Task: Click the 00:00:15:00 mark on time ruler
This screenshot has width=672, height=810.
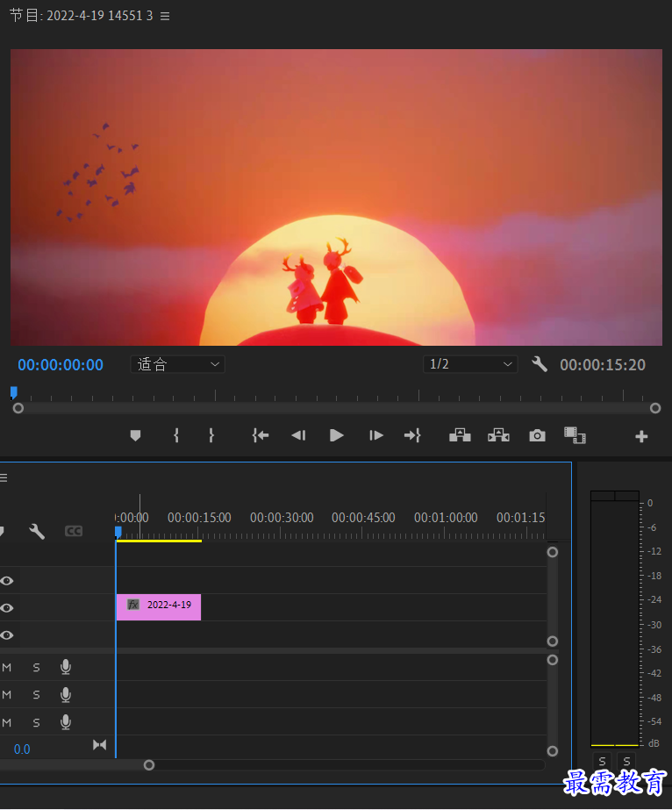Action: tap(199, 518)
